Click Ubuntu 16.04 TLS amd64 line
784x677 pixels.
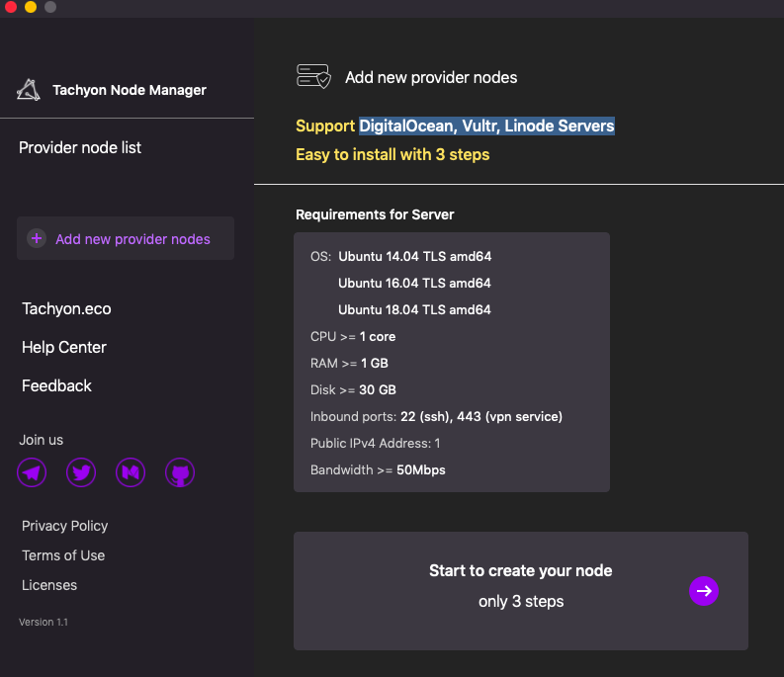(x=414, y=283)
